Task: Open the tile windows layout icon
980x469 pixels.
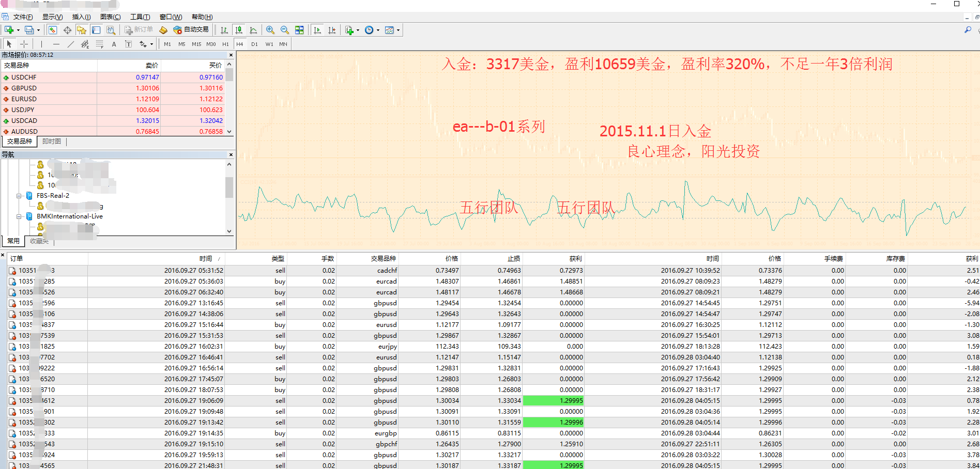Action: (x=299, y=30)
